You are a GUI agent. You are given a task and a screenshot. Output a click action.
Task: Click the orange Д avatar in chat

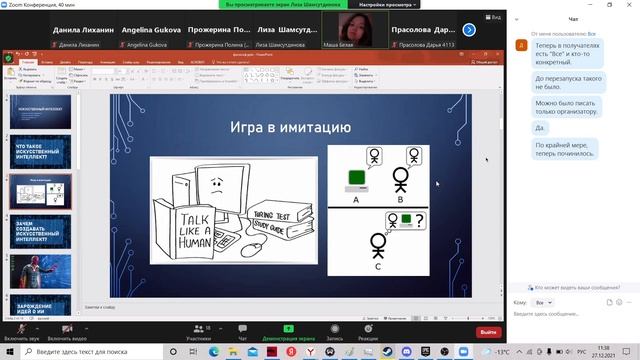coord(521,45)
